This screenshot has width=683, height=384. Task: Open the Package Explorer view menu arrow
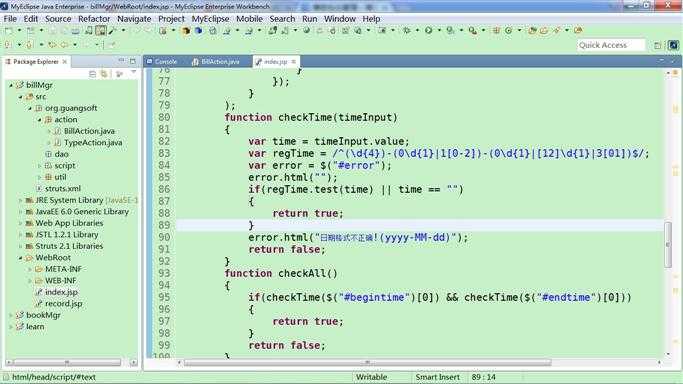(133, 73)
